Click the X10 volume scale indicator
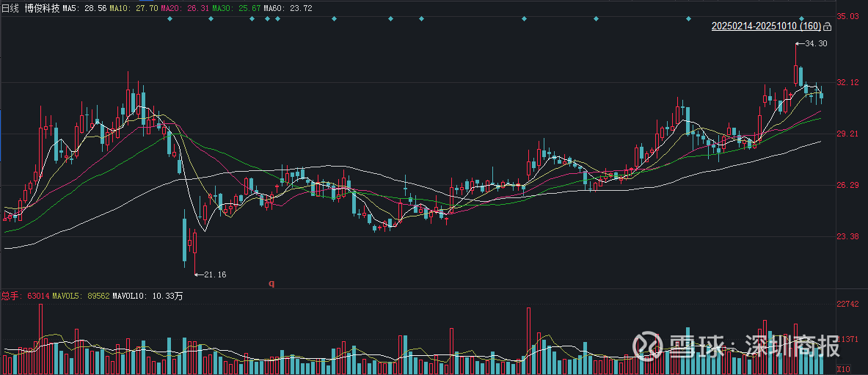Image resolution: width=868 pixels, height=375 pixels. tap(845, 369)
